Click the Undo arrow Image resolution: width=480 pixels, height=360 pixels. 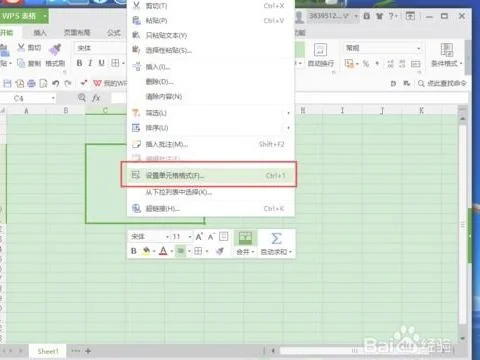(x=56, y=83)
